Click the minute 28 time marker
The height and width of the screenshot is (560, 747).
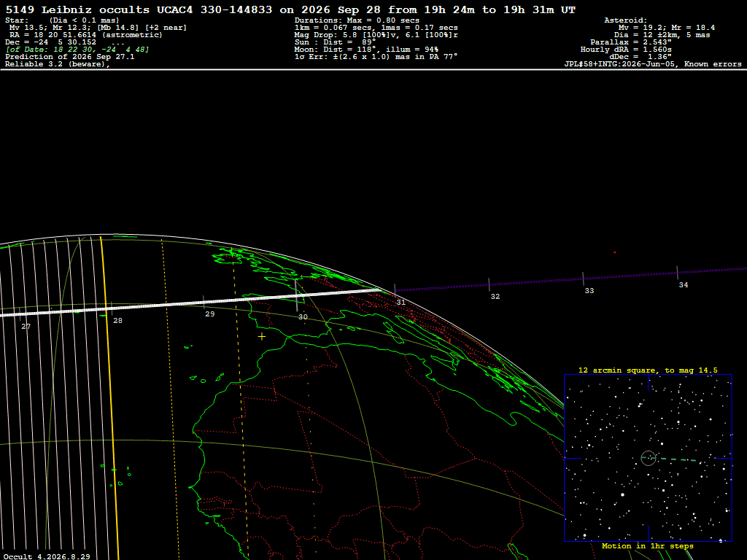tap(117, 321)
